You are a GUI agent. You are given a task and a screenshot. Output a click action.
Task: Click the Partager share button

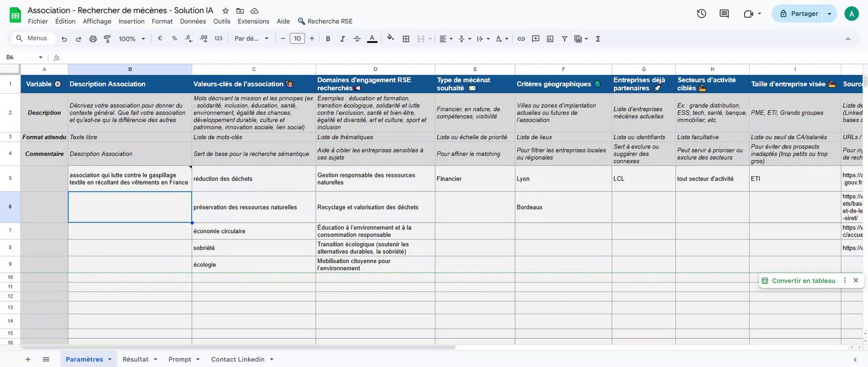pyautogui.click(x=799, y=14)
